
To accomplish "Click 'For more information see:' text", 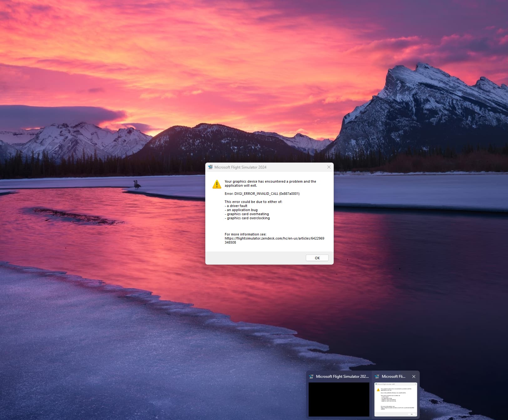I will tap(245, 234).
